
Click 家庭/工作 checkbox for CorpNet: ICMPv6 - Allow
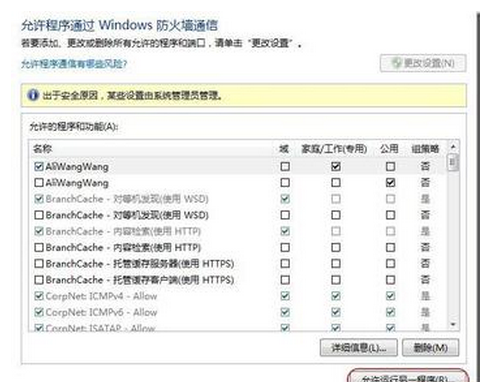coord(336,312)
